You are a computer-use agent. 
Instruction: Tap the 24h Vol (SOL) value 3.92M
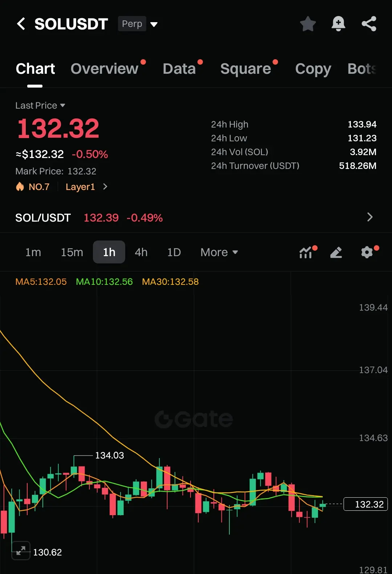[x=363, y=152]
